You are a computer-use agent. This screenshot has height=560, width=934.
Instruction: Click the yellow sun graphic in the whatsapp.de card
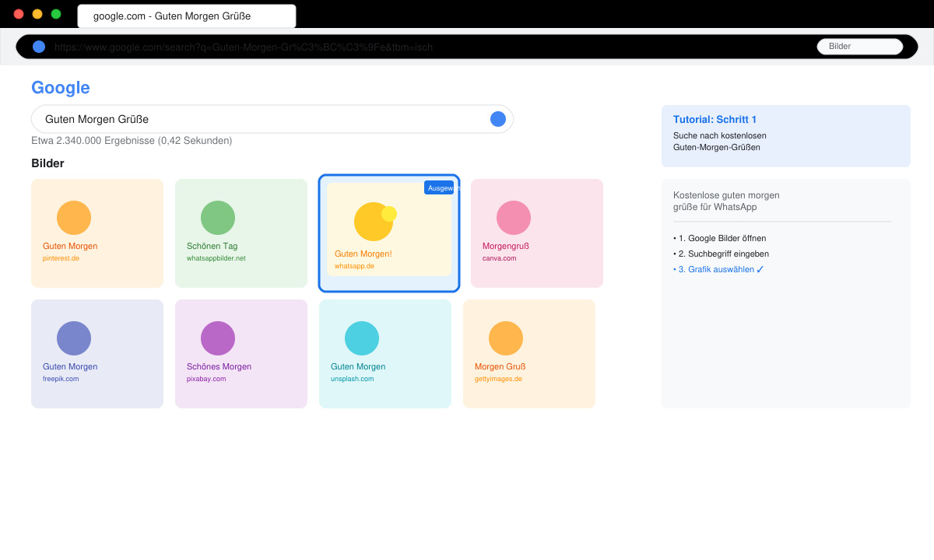[375, 222]
